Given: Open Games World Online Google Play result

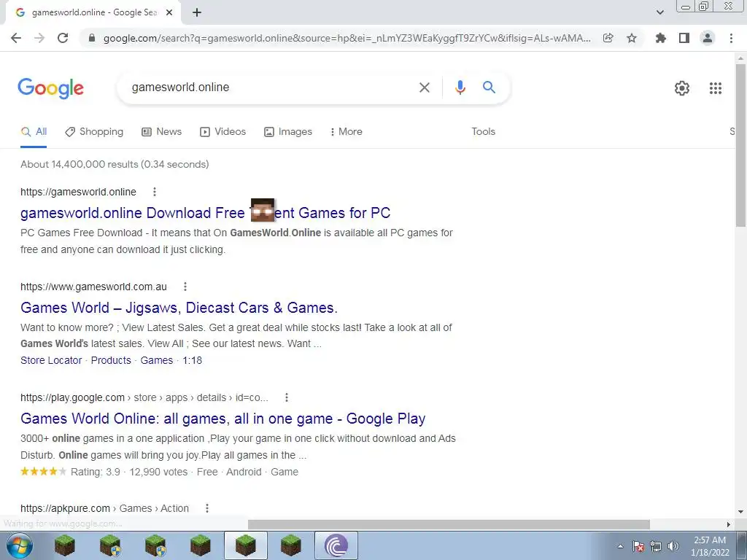Looking at the screenshot, I should 223,419.
